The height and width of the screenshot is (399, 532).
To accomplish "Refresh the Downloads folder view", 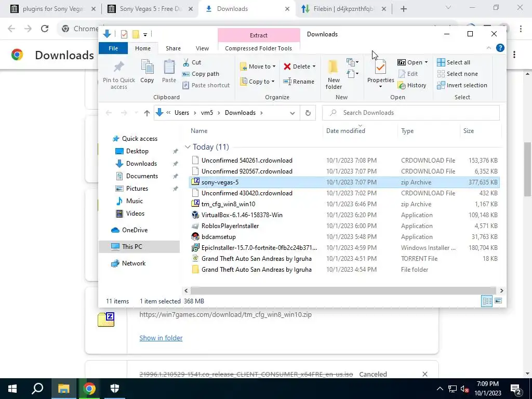I will tap(308, 113).
